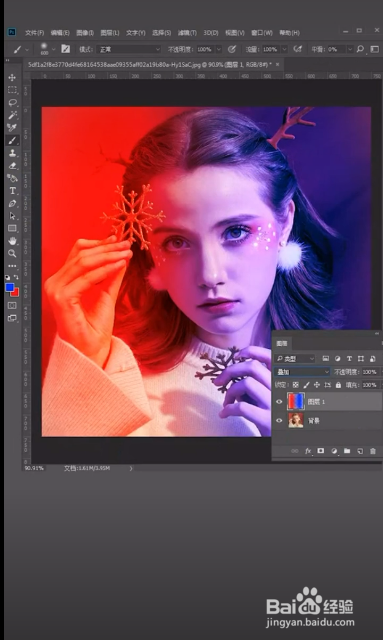Screen dimensions: 383x640
Task: Select the Rectangular Marquee tool
Action: tap(12, 90)
